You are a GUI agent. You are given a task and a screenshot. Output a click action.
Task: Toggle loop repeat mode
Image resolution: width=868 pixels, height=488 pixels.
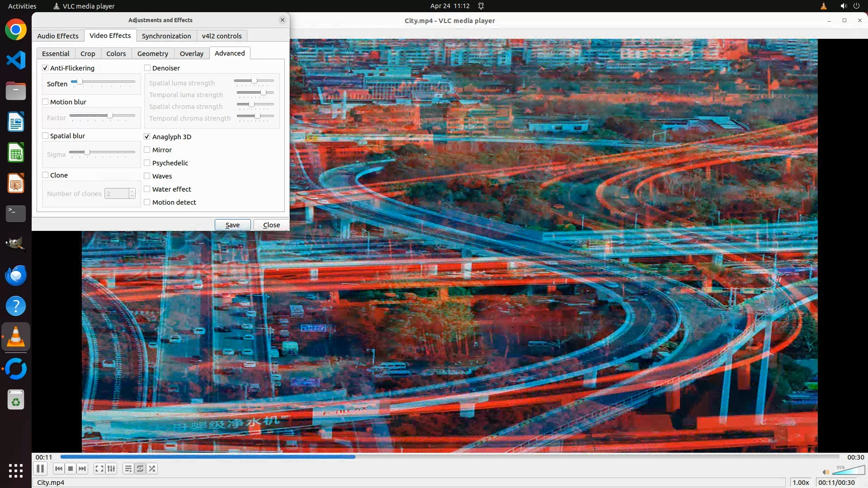click(140, 469)
